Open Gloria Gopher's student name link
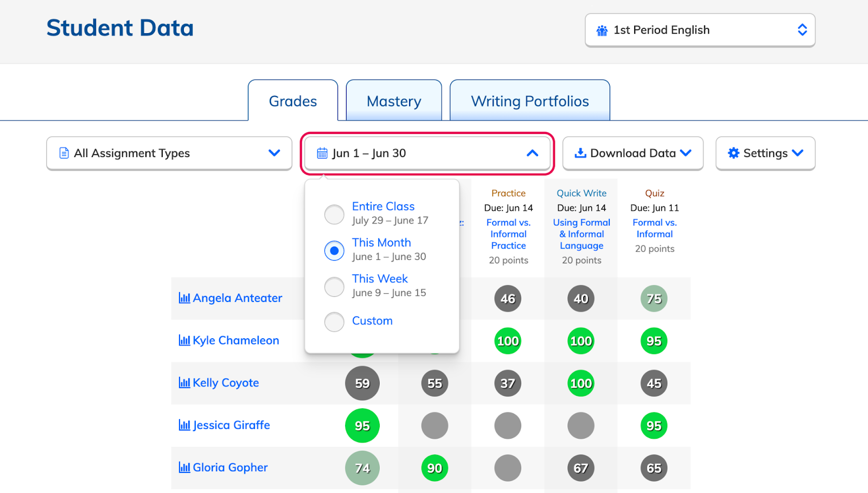868x493 pixels. [231, 467]
